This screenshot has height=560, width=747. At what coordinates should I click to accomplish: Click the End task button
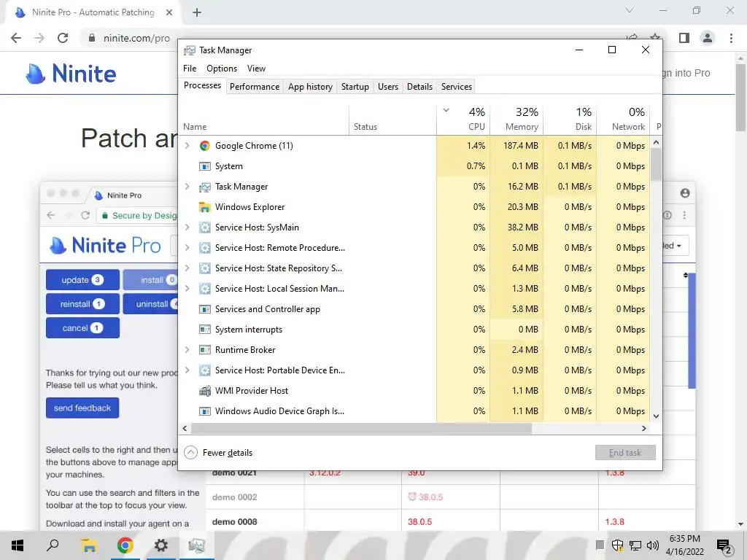click(625, 453)
